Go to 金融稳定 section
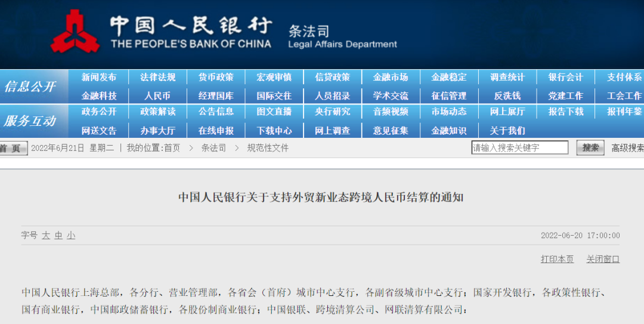644x324 pixels. [449, 78]
